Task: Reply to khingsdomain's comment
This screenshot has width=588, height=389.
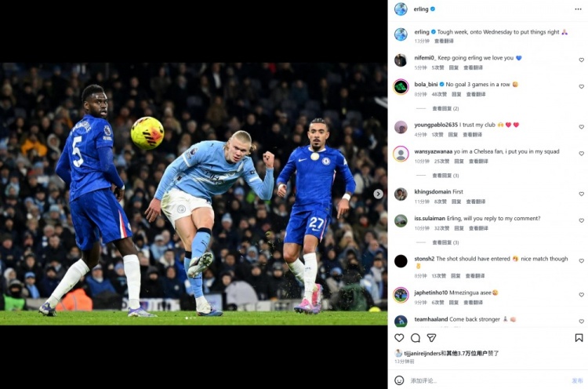Action: pyautogui.click(x=456, y=202)
